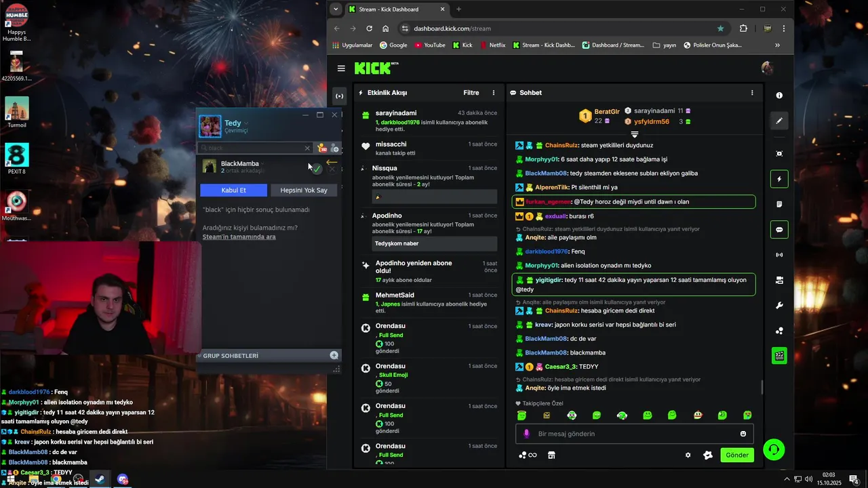This screenshot has width=868, height=488.
Task: Accept BlackMamba request with green checkmark
Action: (x=317, y=168)
